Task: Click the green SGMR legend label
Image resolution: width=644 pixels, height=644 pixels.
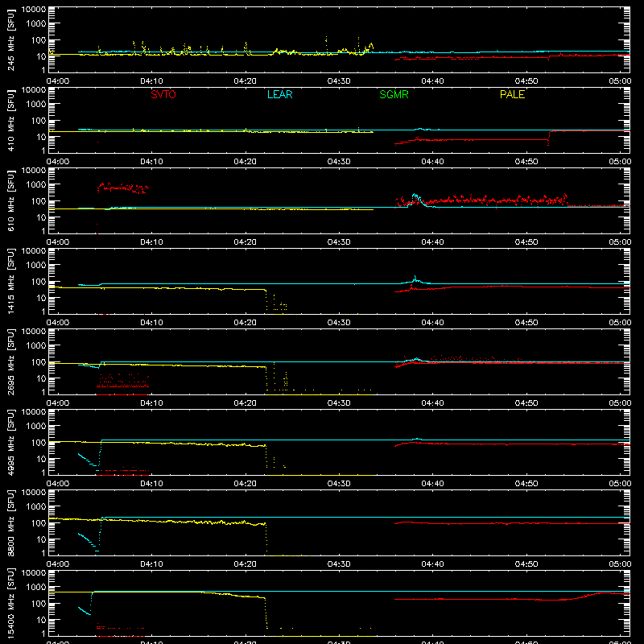Action: click(394, 94)
